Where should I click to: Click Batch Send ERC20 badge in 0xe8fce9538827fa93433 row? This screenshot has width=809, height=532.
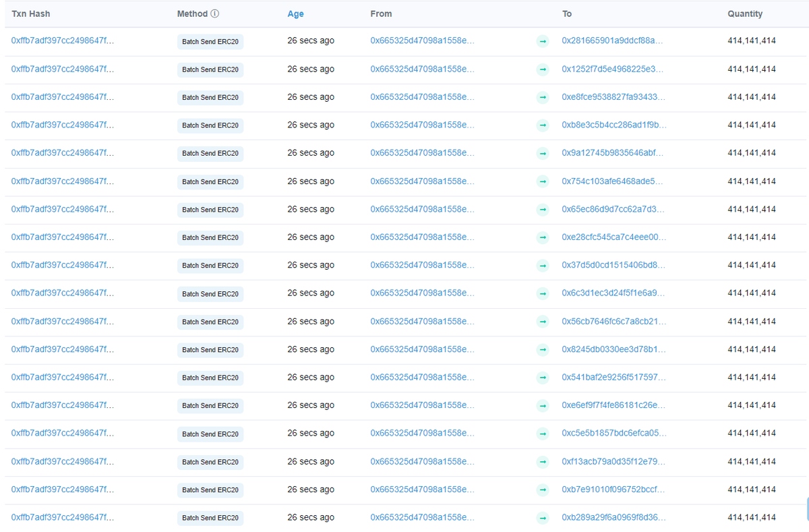pyautogui.click(x=210, y=98)
